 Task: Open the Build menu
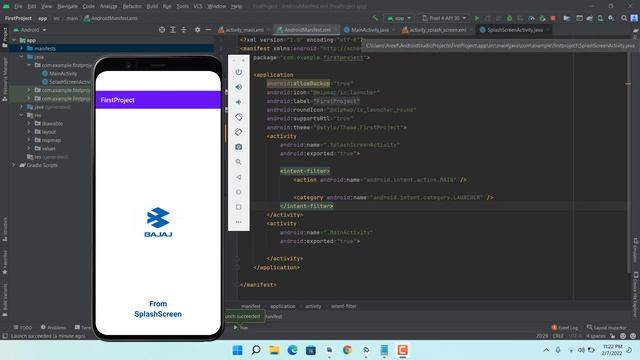[152, 7]
